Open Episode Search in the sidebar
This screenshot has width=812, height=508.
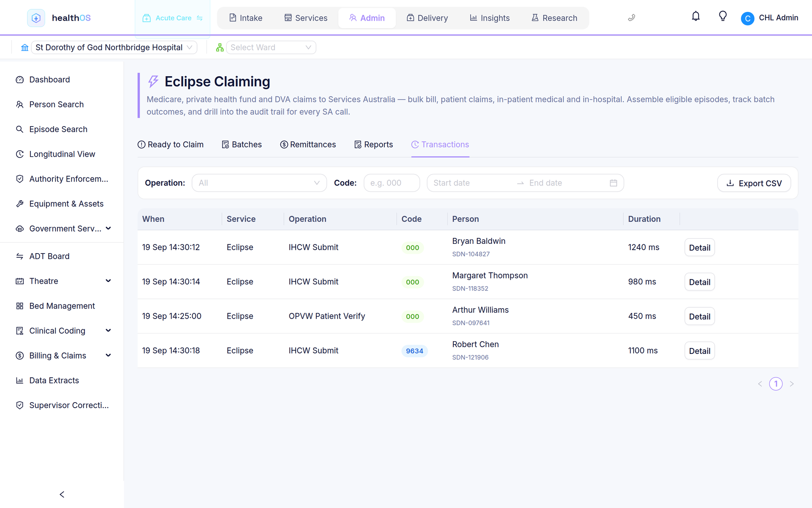[x=62, y=129]
